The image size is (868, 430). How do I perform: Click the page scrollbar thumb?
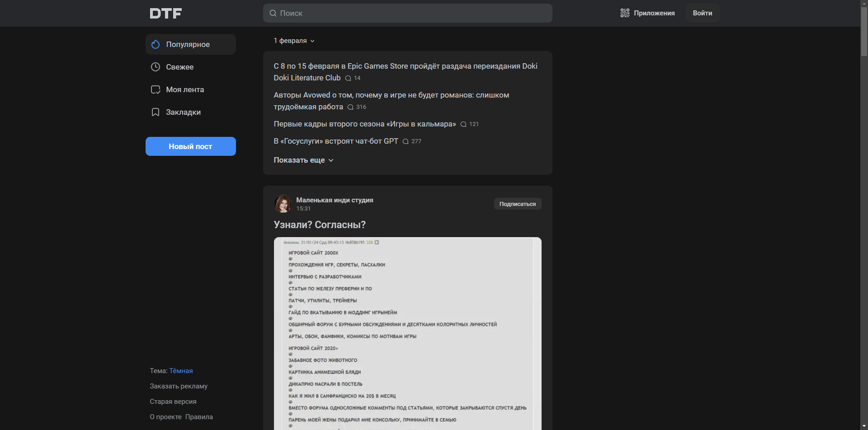tap(864, 31)
